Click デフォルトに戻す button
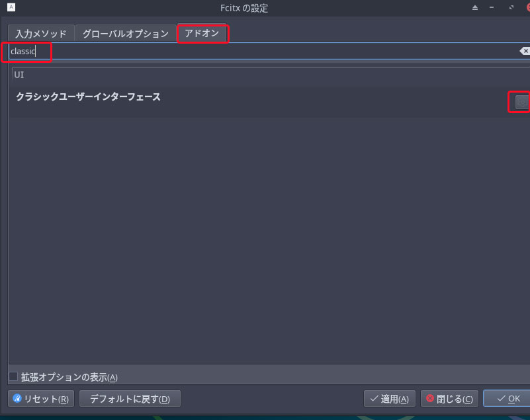 click(x=130, y=399)
